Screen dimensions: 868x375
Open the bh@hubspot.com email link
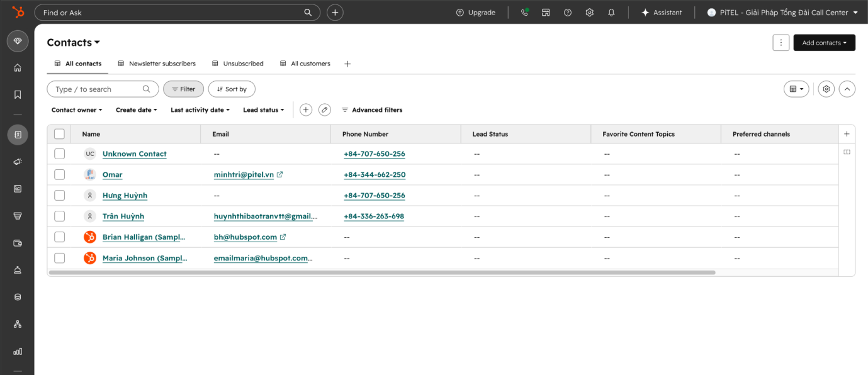click(x=245, y=237)
